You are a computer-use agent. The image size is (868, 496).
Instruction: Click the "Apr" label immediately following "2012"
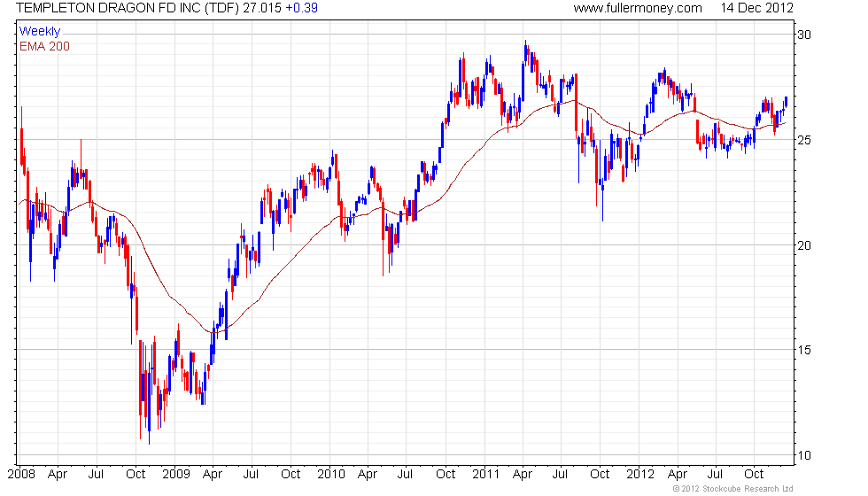(678, 475)
